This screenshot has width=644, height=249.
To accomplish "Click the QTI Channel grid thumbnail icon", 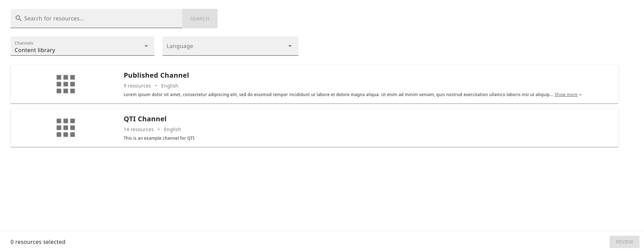I will (x=66, y=128).
